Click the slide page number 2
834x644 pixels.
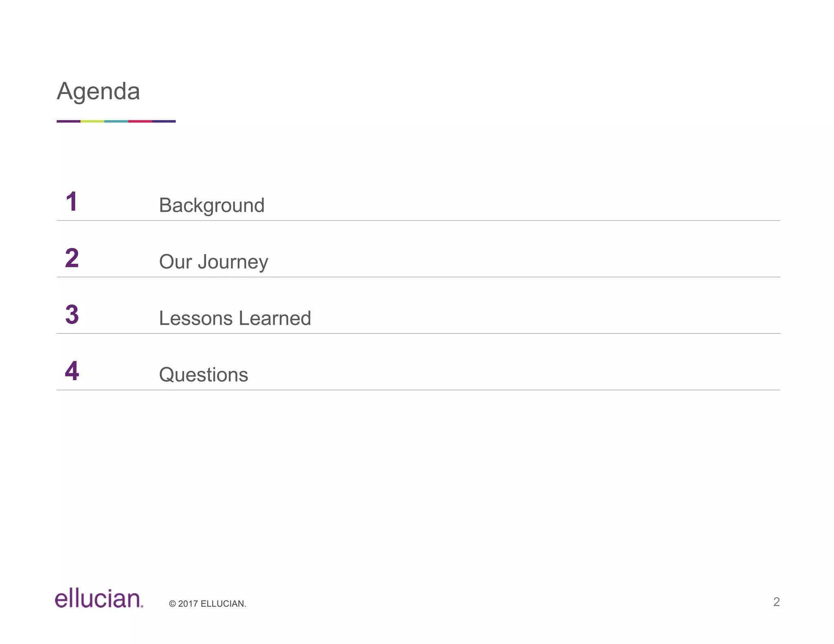(x=777, y=602)
